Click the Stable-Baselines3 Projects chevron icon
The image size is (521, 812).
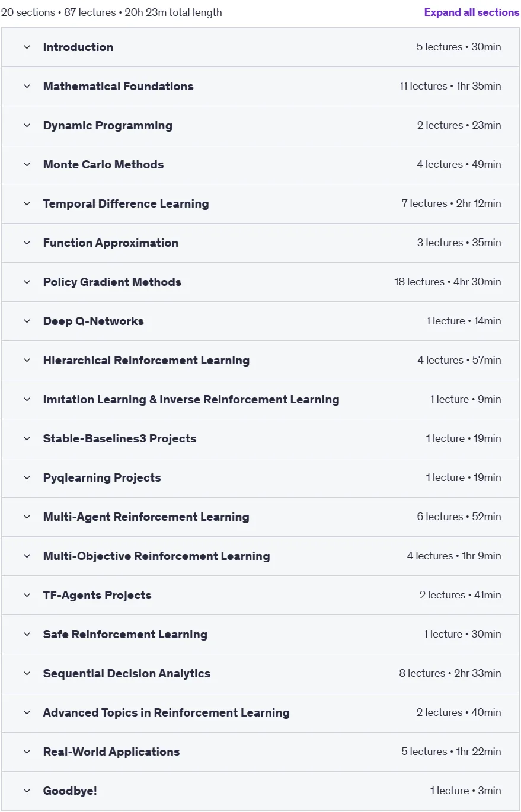point(27,438)
